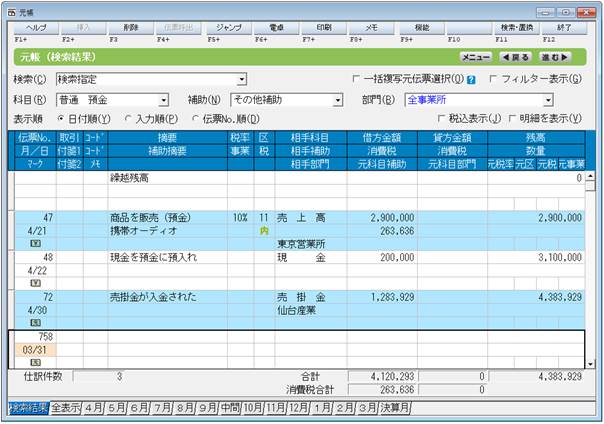The width and height of the screenshot is (604, 424).
Task: Open the 決算月 tab
Action: click(395, 408)
